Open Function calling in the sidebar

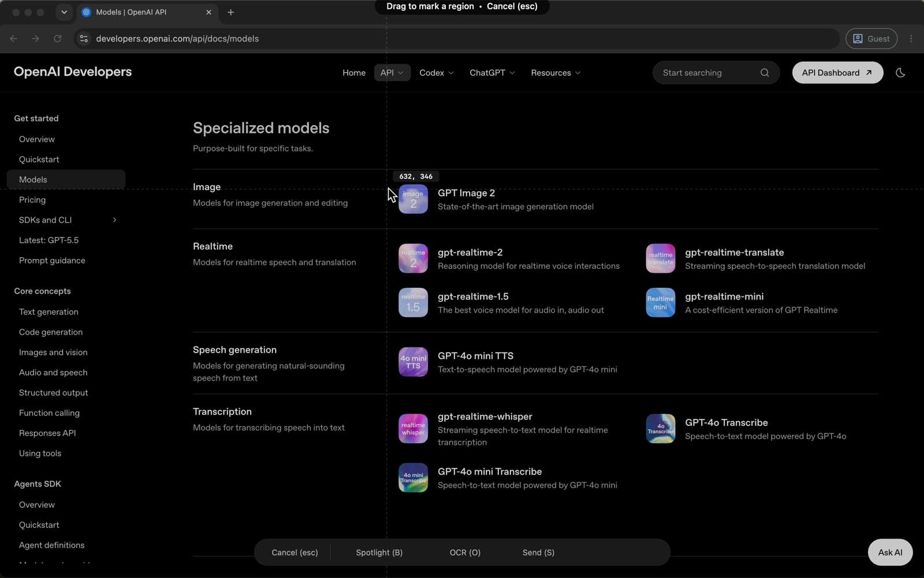click(49, 413)
